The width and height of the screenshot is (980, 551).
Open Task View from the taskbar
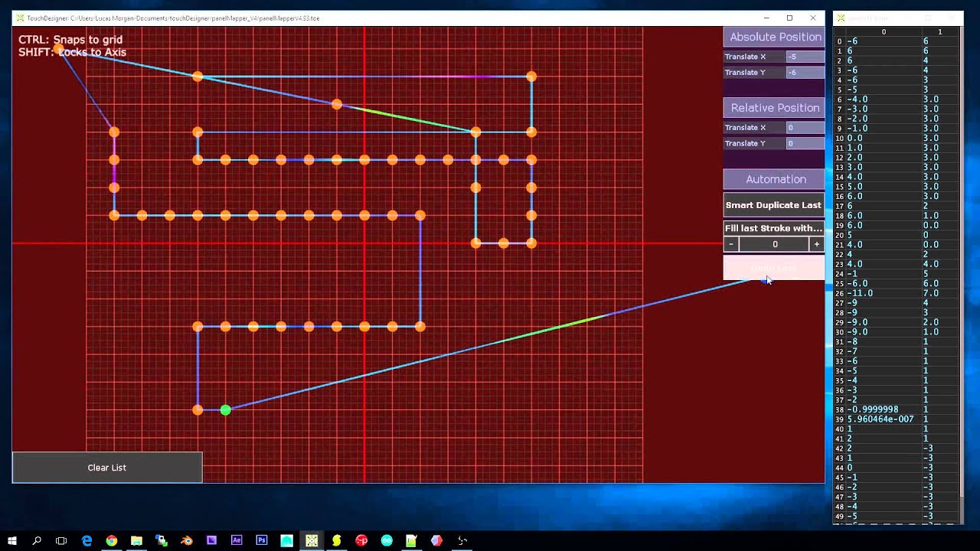tap(61, 540)
